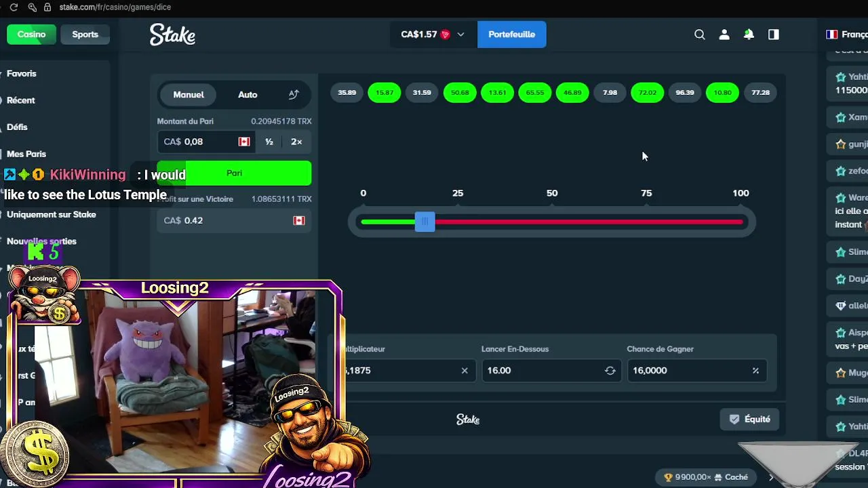868x488 pixels.
Task: Click the Stake logo in header
Action: click(172, 35)
